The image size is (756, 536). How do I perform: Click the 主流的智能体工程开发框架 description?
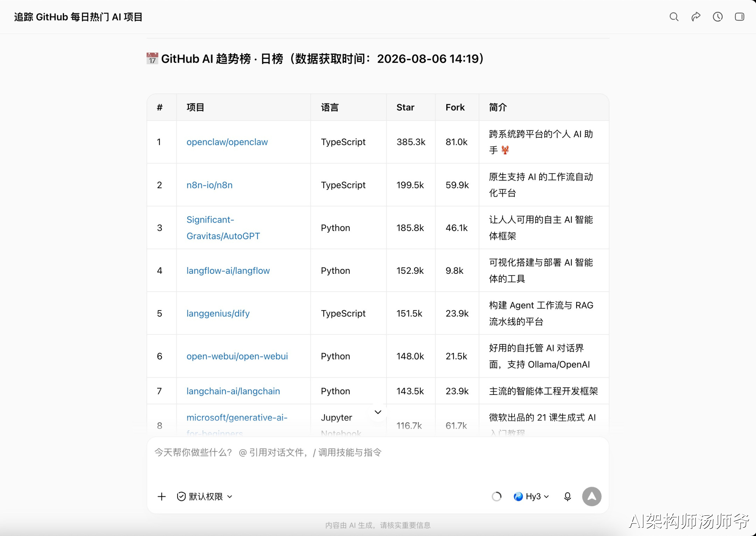(x=544, y=391)
